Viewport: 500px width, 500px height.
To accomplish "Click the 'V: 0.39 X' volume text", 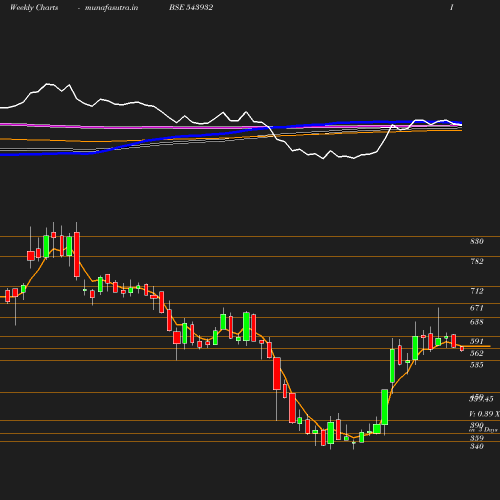I will 484,414.
